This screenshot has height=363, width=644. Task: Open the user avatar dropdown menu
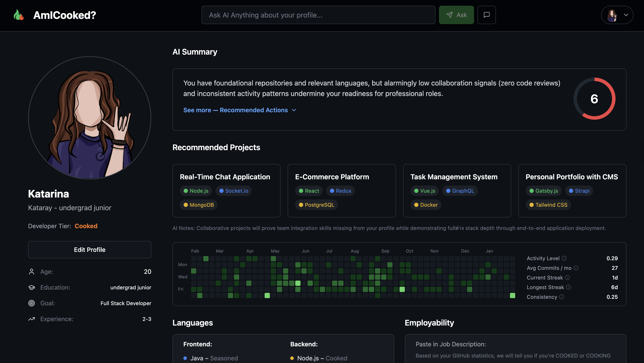(617, 15)
